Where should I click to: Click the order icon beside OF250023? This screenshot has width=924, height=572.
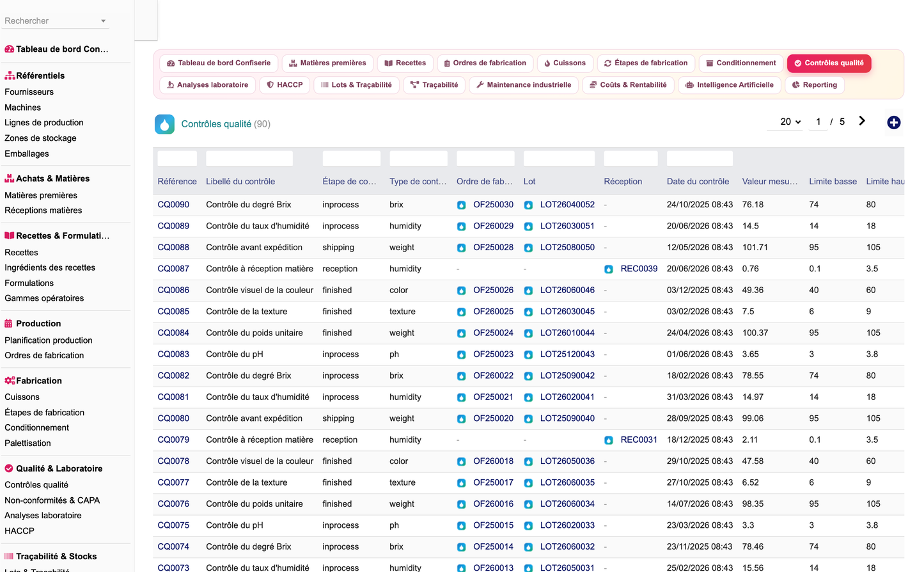click(461, 354)
